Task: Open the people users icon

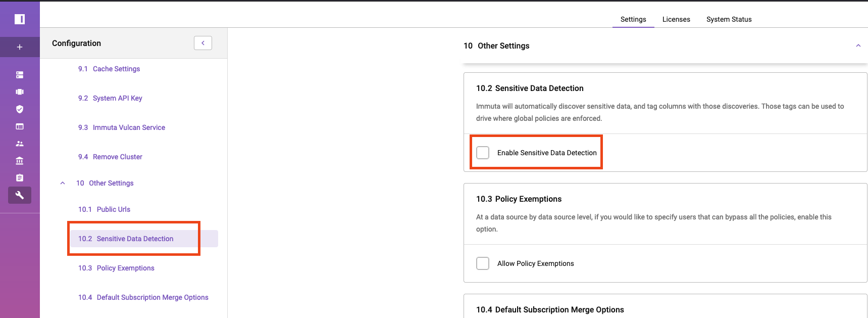Action: coord(20,144)
